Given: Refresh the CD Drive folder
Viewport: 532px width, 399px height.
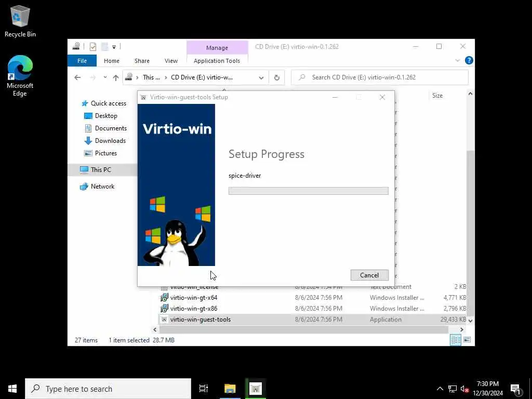Looking at the screenshot, I should click(x=277, y=78).
